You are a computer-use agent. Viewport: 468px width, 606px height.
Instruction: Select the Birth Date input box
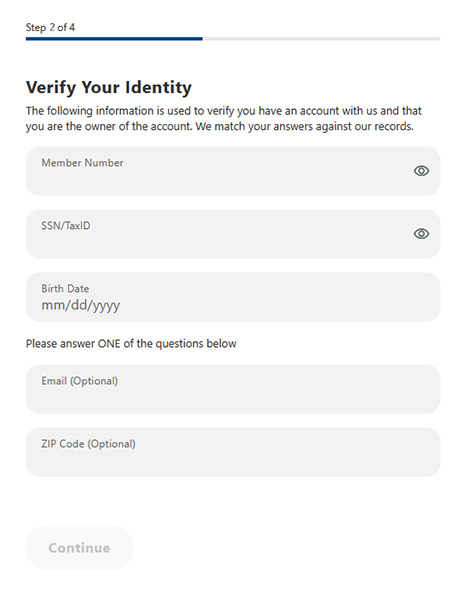[233, 297]
